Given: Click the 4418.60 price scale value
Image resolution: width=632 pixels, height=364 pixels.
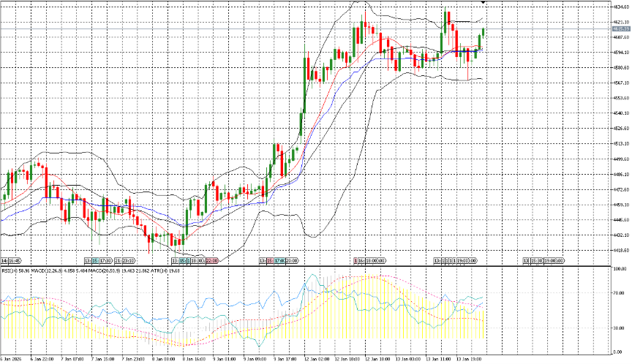Looking at the screenshot, I should (x=620, y=251).
